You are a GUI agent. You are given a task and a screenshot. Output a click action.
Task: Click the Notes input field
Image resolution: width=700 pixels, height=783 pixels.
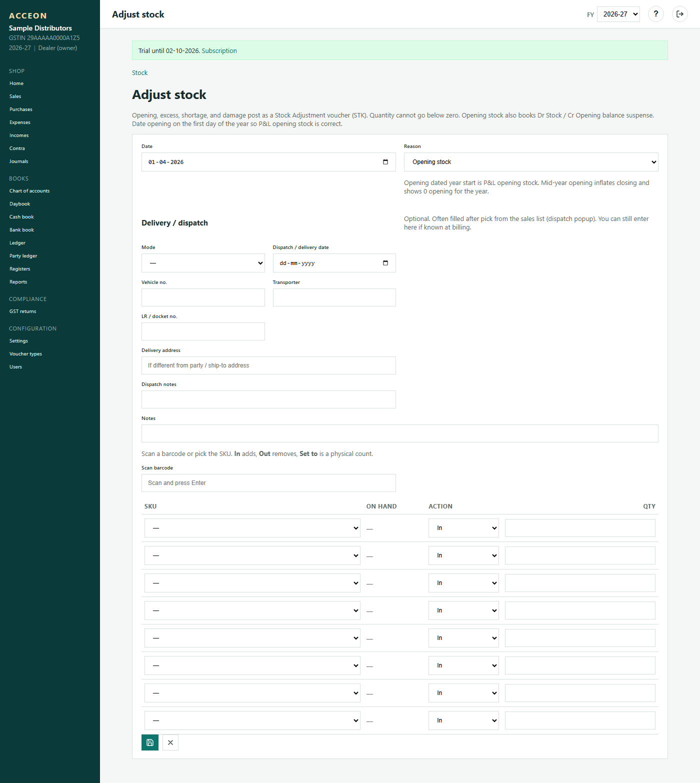400,433
